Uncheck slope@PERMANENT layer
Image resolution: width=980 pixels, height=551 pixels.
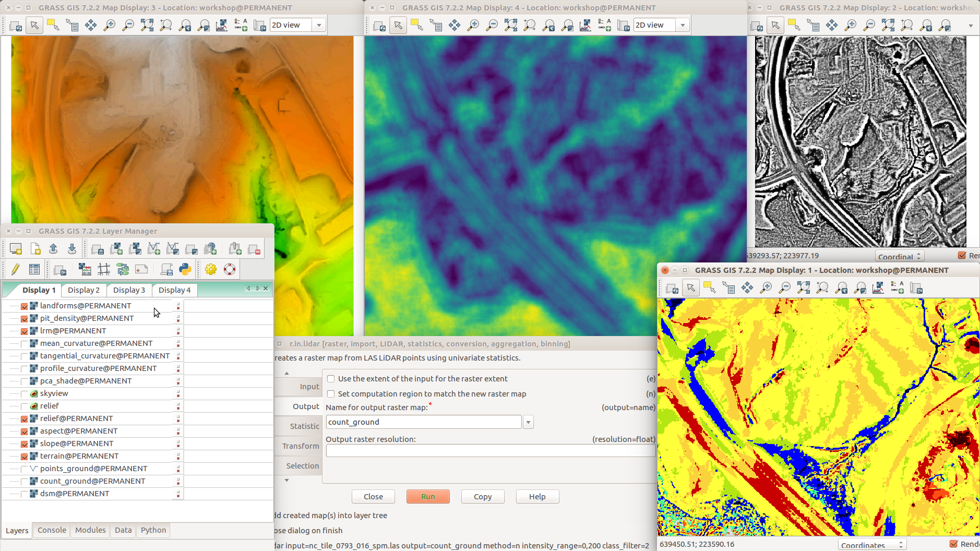(x=25, y=444)
